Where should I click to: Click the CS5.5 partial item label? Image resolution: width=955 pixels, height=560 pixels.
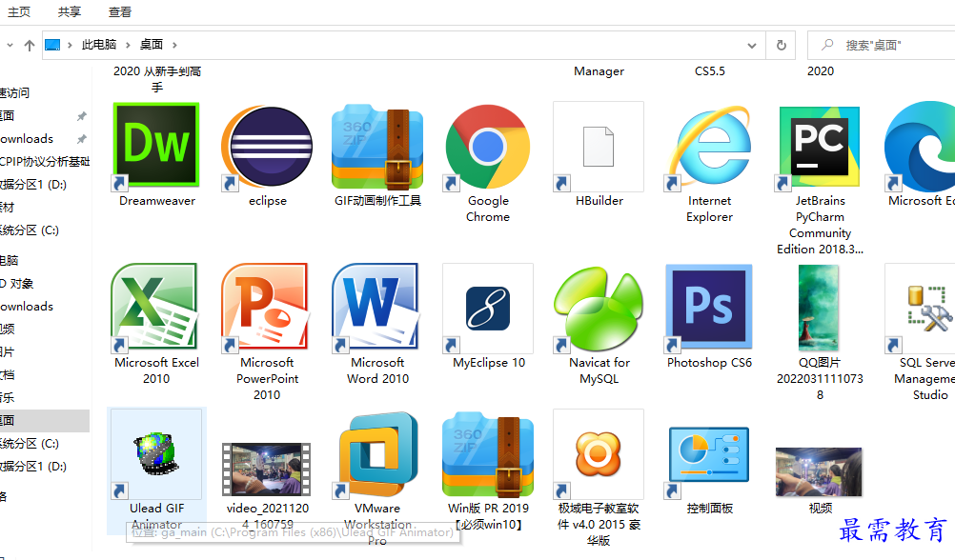click(x=709, y=71)
